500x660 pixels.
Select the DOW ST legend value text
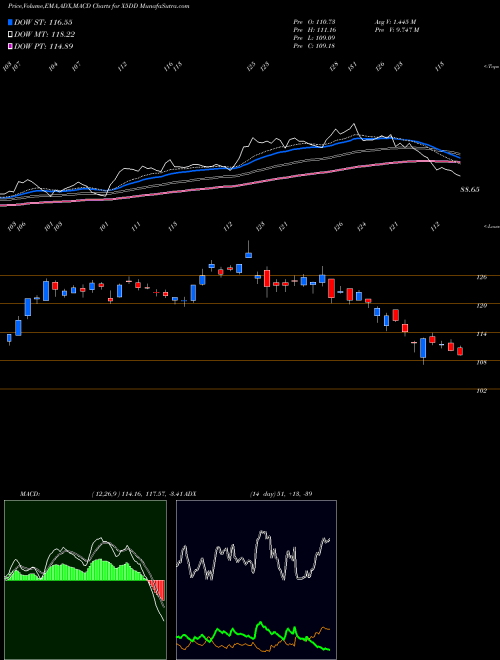pyautogui.click(x=61, y=22)
